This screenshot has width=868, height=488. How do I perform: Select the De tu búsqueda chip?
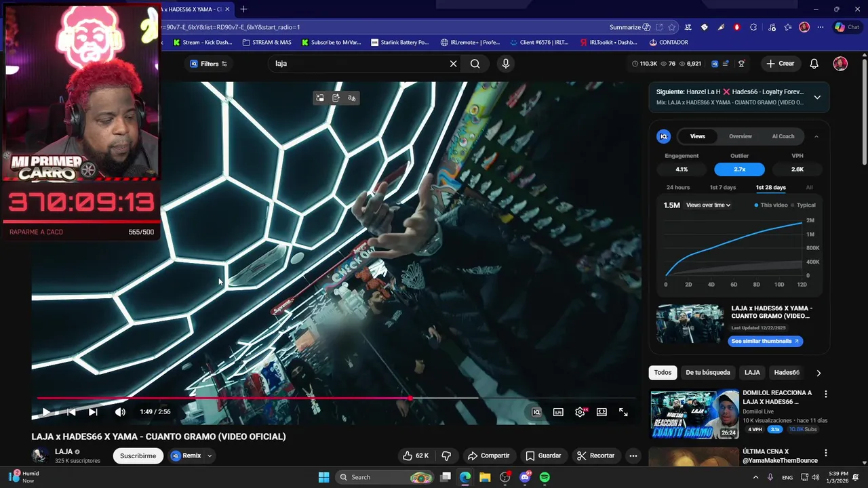pyautogui.click(x=708, y=373)
